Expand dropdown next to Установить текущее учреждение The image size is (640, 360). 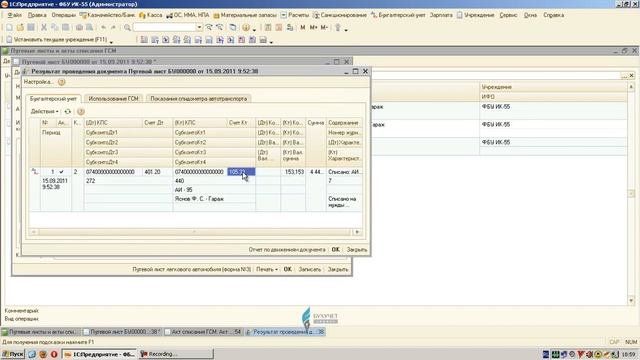111,41
